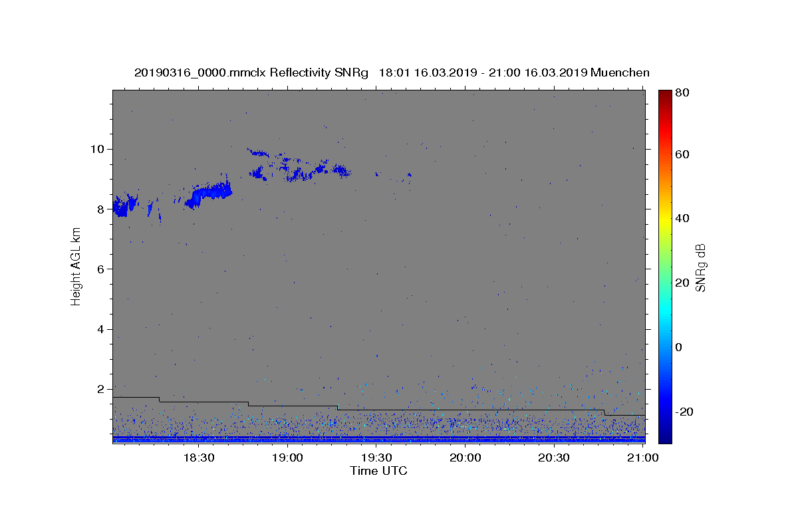798x532 pixels.
Task: Click the cloud echo at 8 km near plot start
Action: pos(124,206)
